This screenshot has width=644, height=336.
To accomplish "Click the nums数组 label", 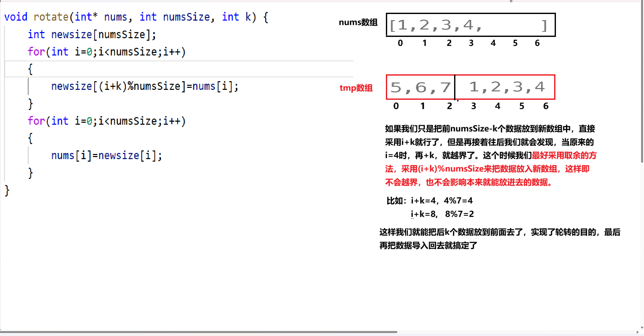I will 358,22.
